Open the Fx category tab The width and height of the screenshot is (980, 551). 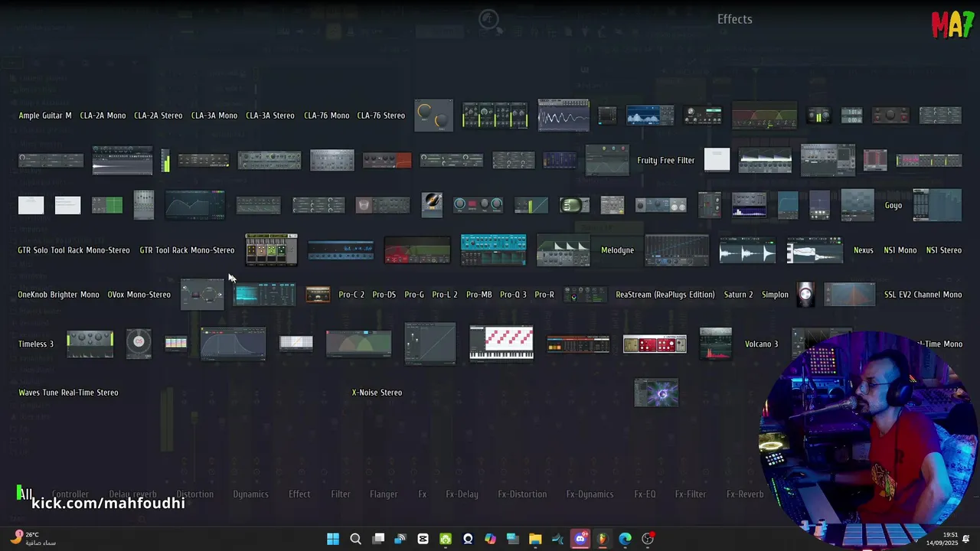pyautogui.click(x=422, y=494)
